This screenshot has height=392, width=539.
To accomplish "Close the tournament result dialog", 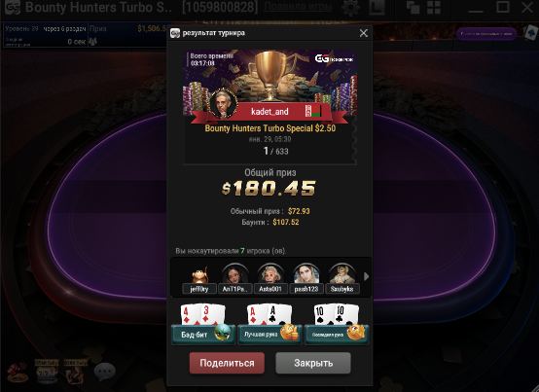I will [x=363, y=33].
